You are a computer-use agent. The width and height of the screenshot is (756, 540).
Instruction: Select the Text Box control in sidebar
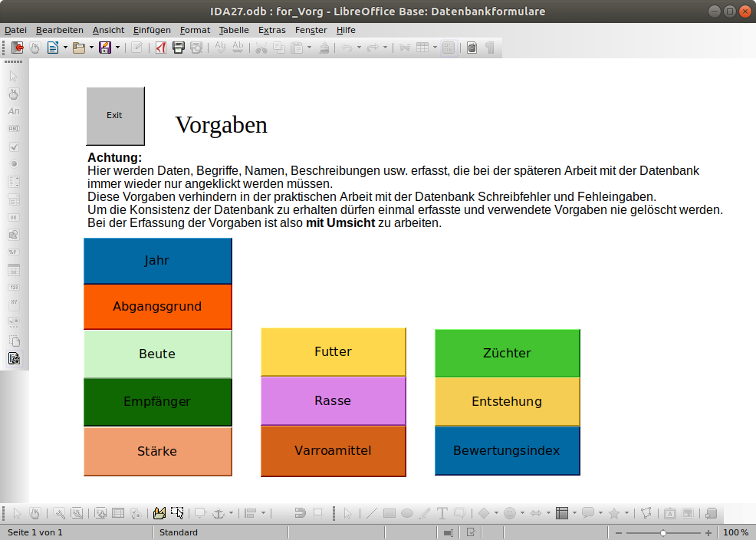point(14,129)
